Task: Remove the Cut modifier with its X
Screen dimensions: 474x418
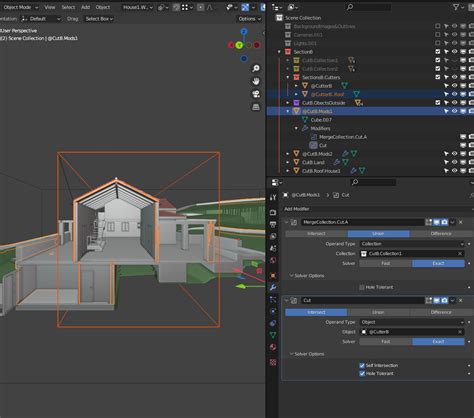Action: (x=461, y=300)
